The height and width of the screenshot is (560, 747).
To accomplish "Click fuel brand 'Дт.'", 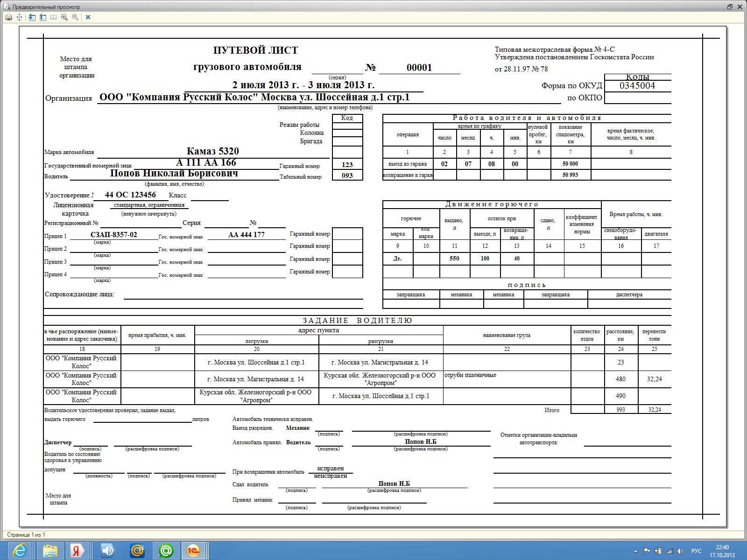I will tap(397, 259).
